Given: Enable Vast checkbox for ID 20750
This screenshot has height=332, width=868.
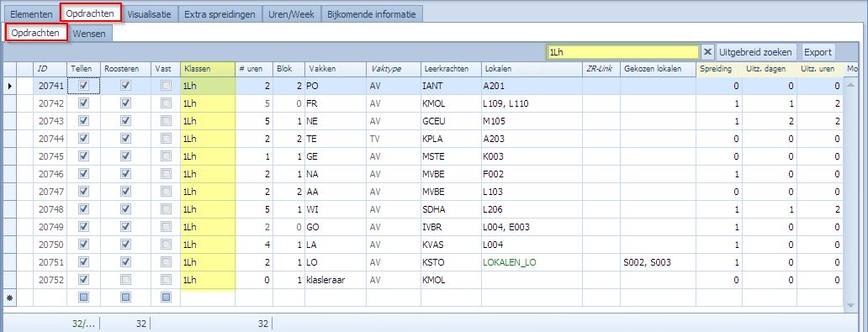Looking at the screenshot, I should (166, 245).
